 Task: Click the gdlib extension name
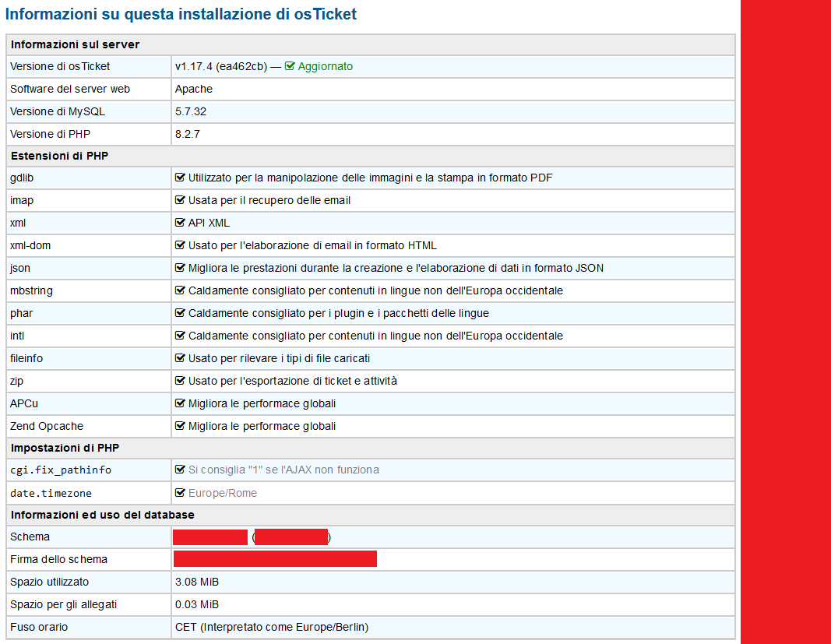click(22, 178)
